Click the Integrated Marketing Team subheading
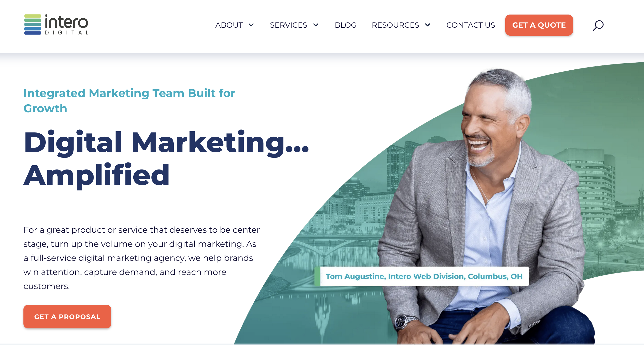The width and height of the screenshot is (644, 346). click(x=129, y=101)
